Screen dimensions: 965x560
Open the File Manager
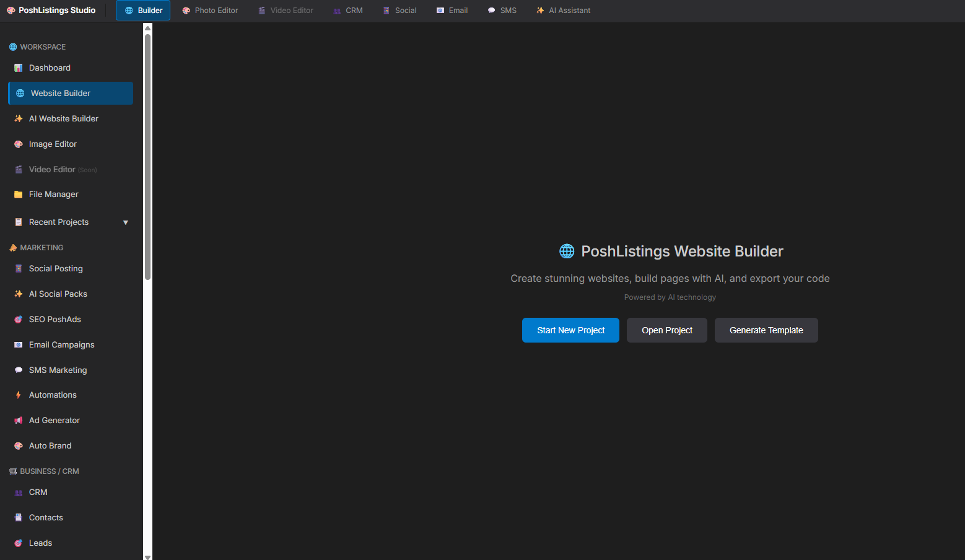52,194
